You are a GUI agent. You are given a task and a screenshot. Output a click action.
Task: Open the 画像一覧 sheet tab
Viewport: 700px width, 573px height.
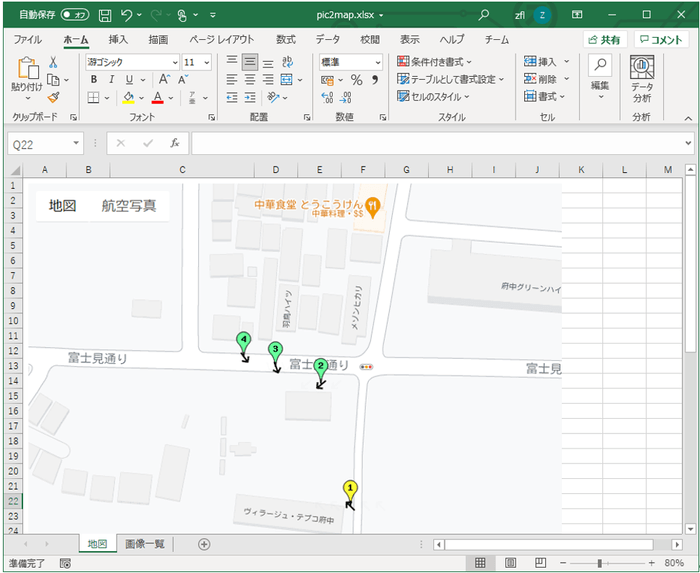pos(145,544)
